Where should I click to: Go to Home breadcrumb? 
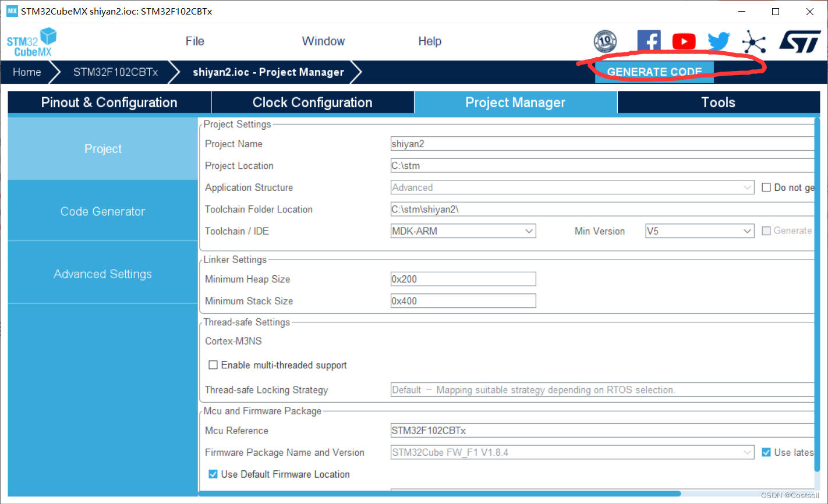(27, 72)
